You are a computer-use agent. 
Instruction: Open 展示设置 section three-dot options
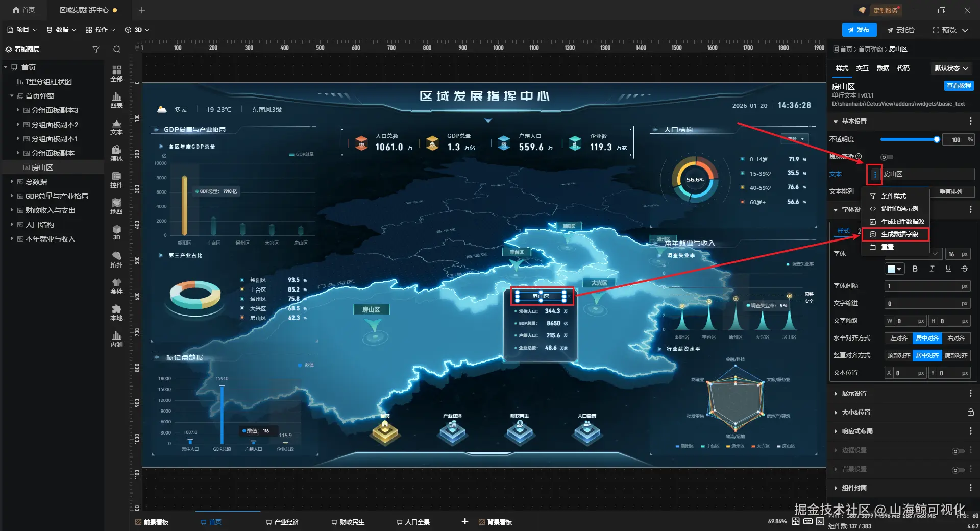coord(970,394)
